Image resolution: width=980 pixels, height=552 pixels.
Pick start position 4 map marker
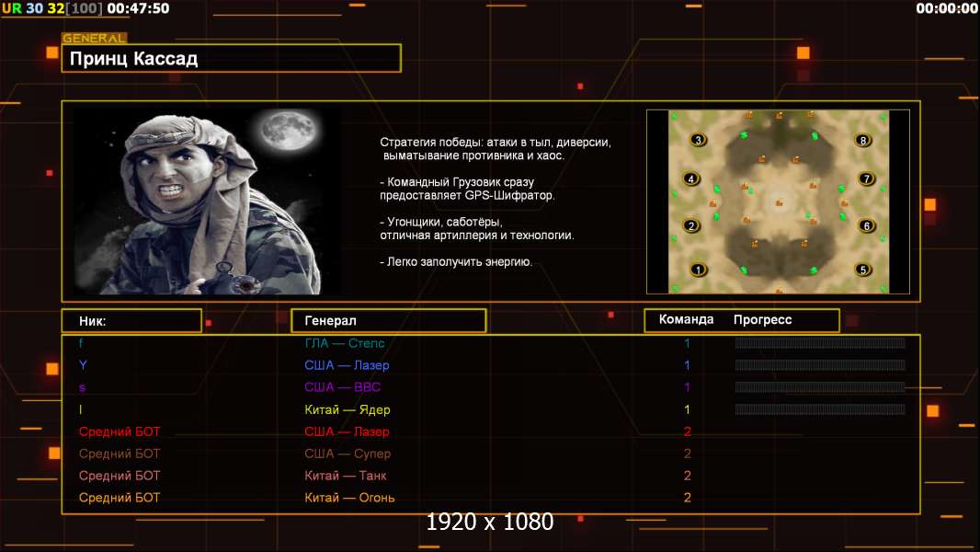coord(692,178)
